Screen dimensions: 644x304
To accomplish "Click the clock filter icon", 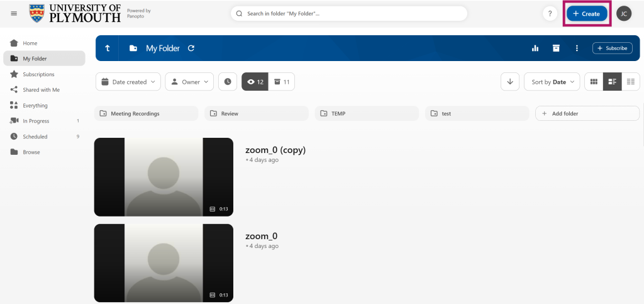I will pyautogui.click(x=228, y=82).
